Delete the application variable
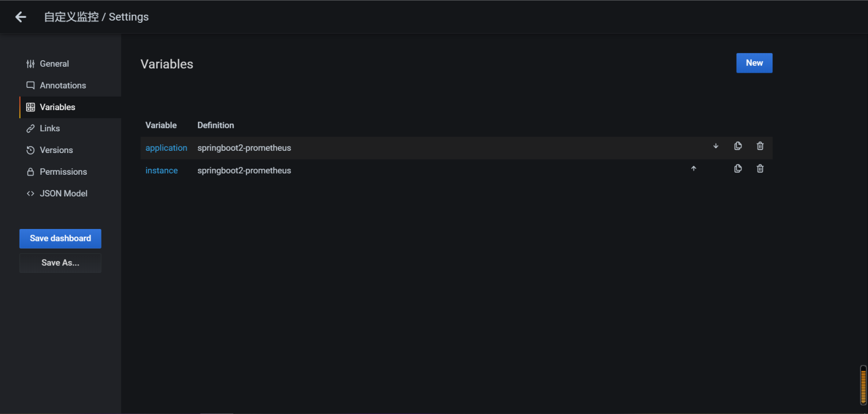The width and height of the screenshot is (868, 414). click(759, 146)
